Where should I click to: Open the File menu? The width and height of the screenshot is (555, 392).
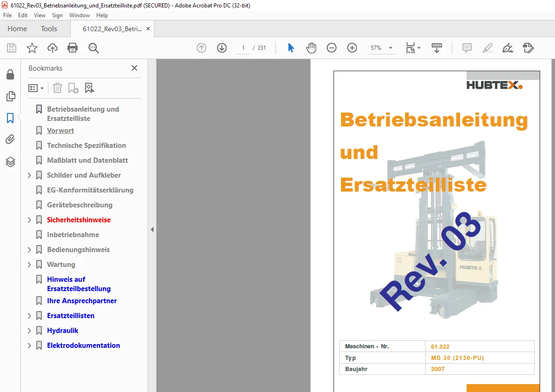click(x=7, y=15)
